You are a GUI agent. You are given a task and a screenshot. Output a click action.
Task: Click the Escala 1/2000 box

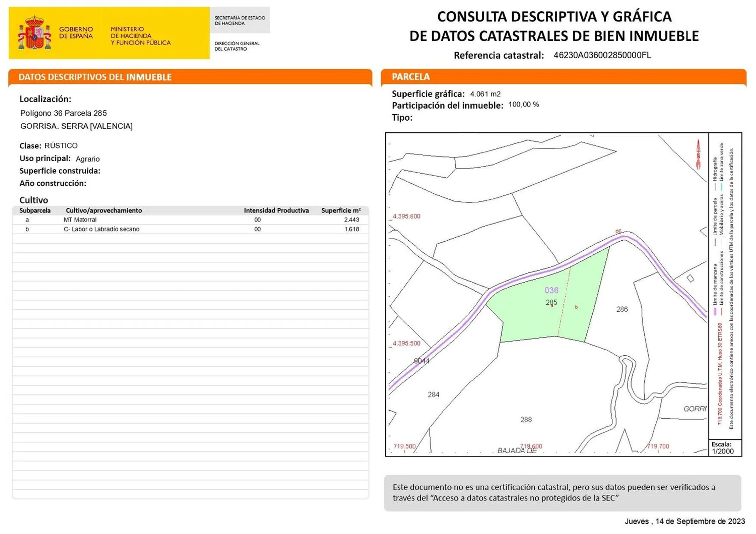pos(724,447)
